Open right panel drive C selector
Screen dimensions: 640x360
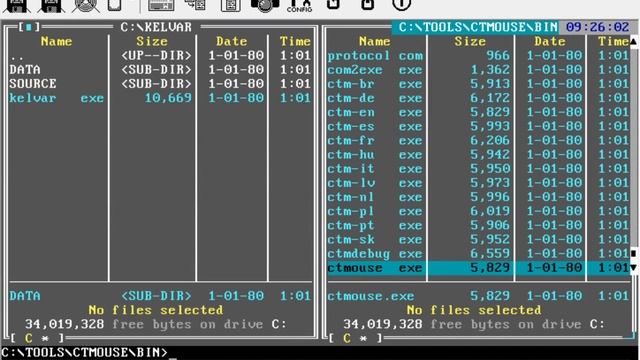click(x=347, y=338)
